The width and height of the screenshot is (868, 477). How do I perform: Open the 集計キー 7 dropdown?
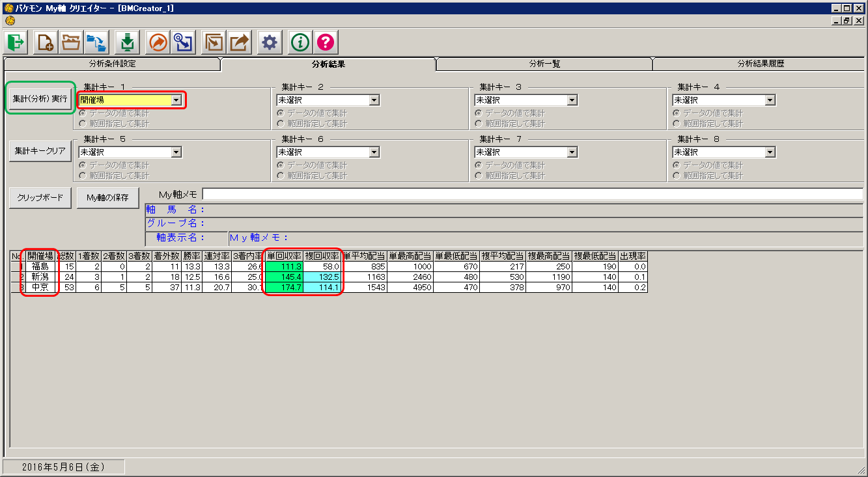(x=572, y=152)
